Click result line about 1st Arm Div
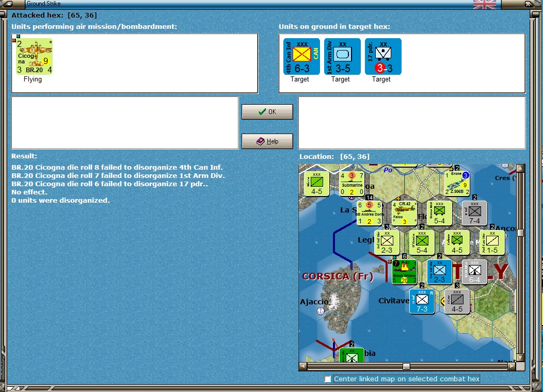Viewport: 543px width, 392px height. click(118, 175)
